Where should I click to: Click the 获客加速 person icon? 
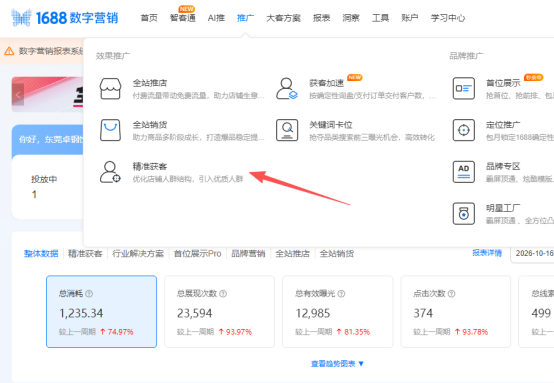[x=287, y=89]
